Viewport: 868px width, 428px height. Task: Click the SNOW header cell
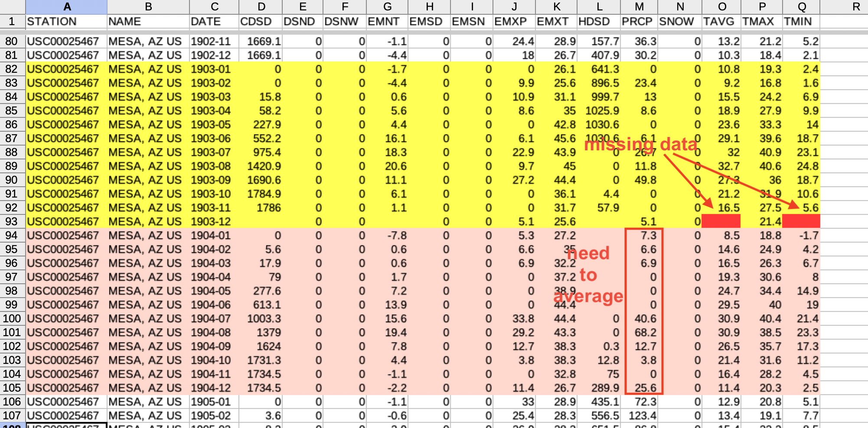tap(680, 21)
